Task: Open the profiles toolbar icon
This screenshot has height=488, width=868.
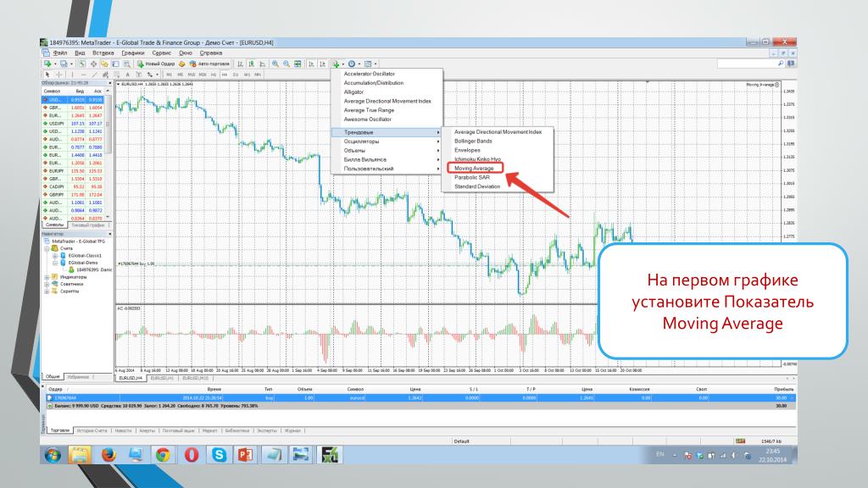Action: [64, 64]
